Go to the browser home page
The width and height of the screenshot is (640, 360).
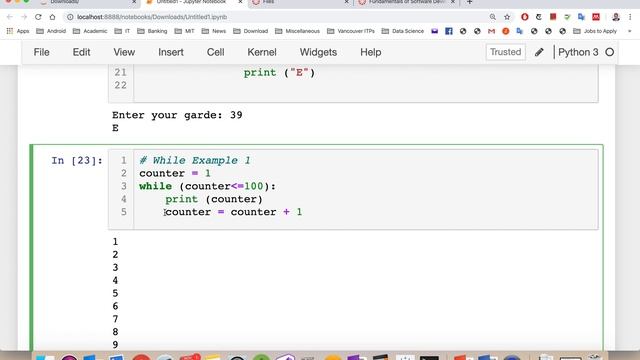coord(52,17)
